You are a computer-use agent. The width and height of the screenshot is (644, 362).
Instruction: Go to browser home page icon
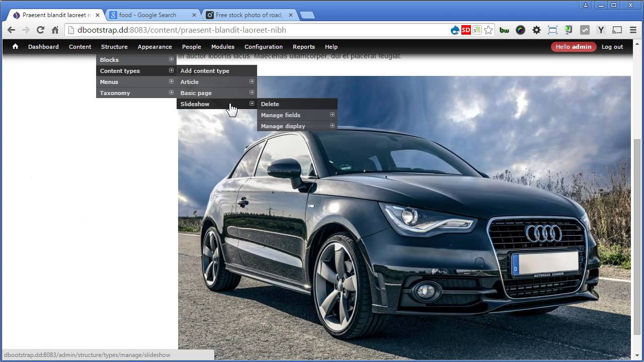pos(55,30)
